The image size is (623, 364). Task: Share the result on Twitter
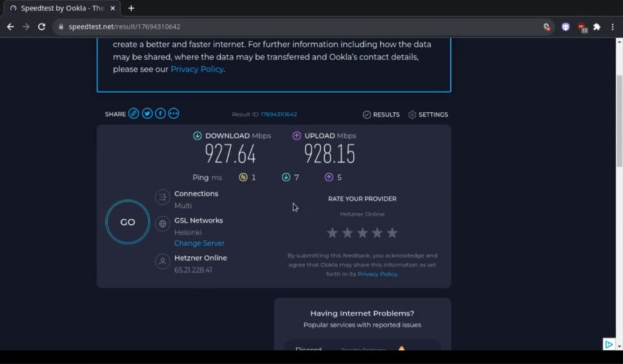click(x=147, y=114)
